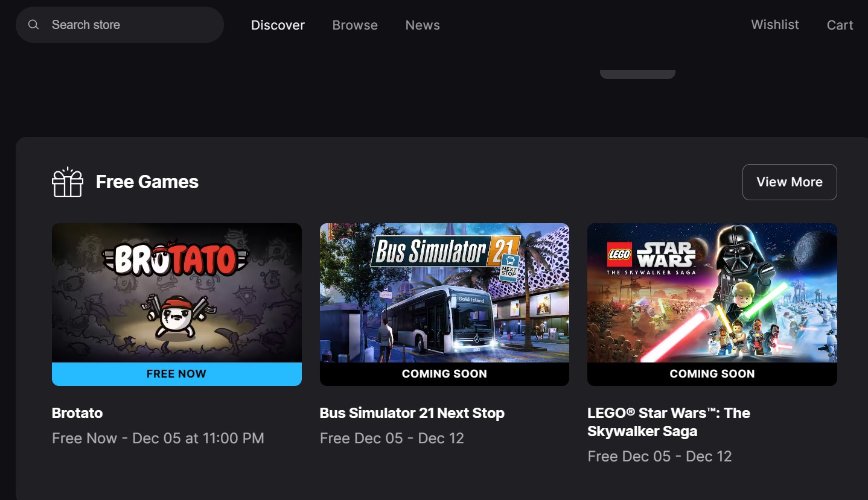
Task: Open the Brotato game thumbnail
Action: [177, 293]
